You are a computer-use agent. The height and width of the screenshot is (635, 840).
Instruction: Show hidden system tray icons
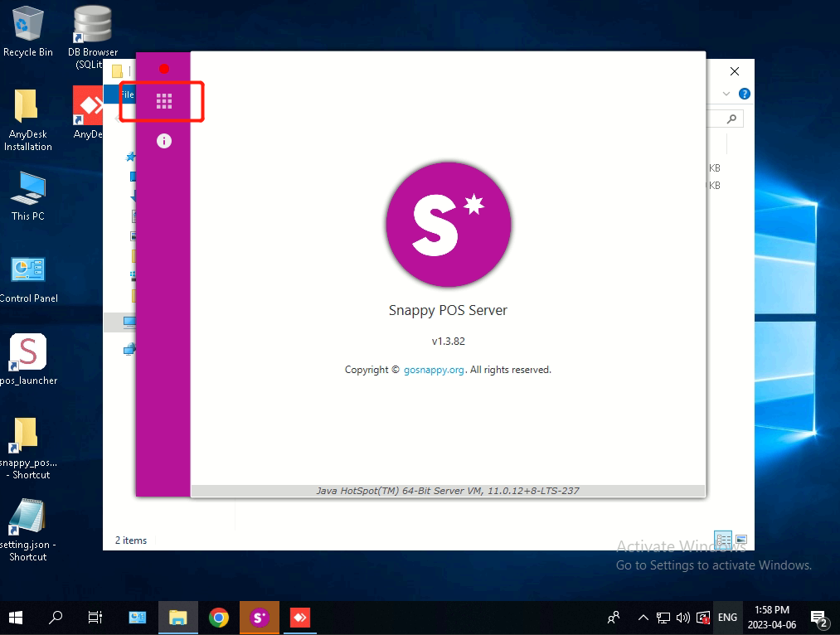(643, 618)
